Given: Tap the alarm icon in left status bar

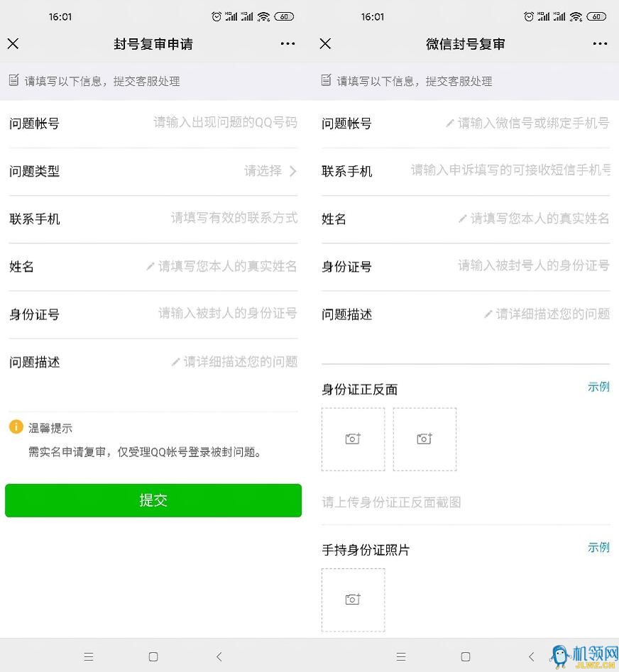Looking at the screenshot, I should click(x=217, y=16).
